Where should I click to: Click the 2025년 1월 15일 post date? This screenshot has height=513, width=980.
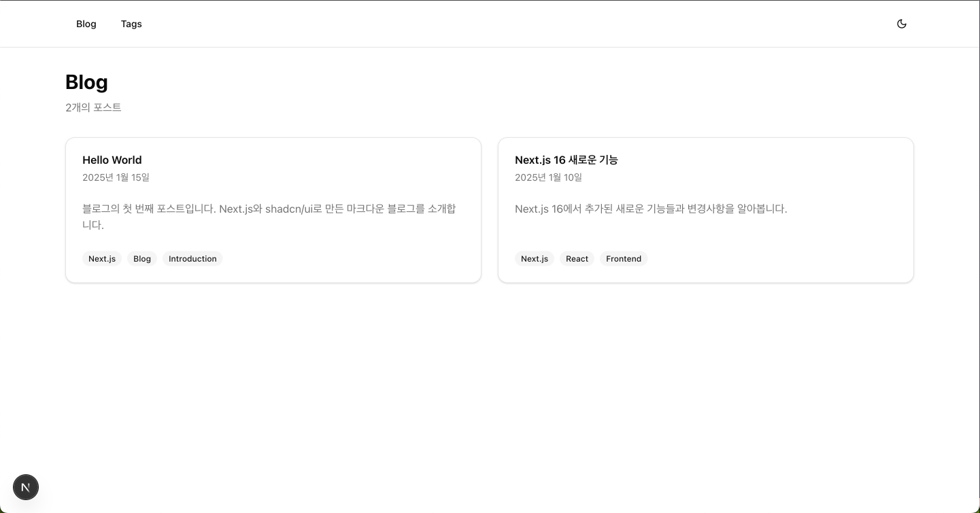(116, 177)
